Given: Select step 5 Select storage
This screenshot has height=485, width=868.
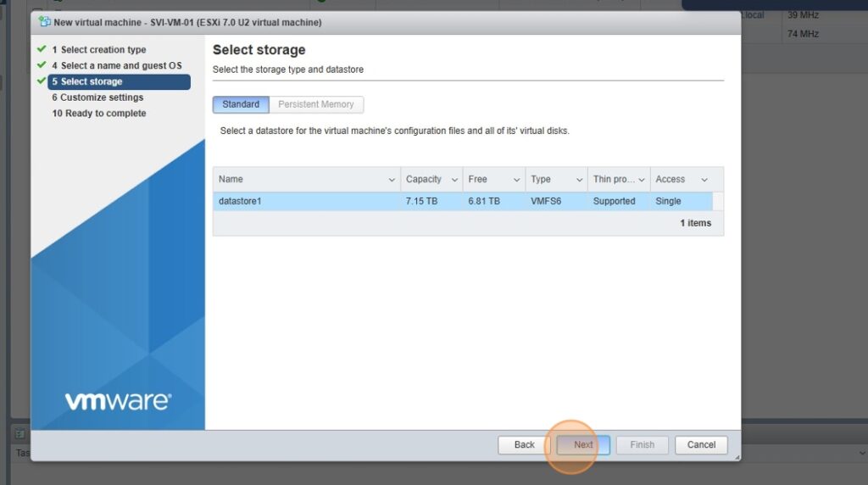Looking at the screenshot, I should (x=119, y=81).
